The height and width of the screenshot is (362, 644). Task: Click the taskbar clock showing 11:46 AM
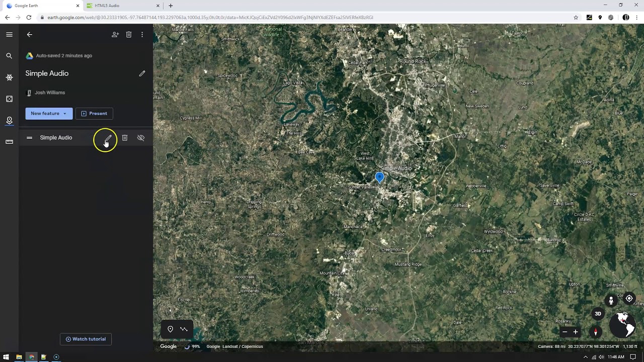(616, 357)
